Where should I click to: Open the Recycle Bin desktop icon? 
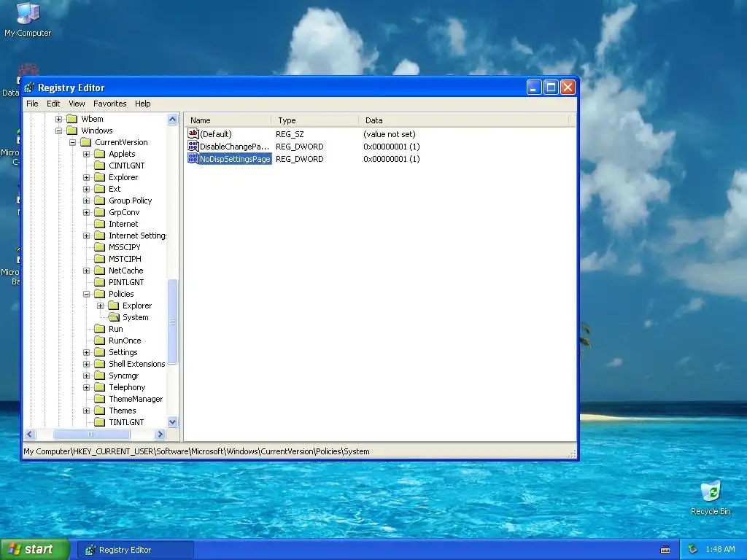(711, 497)
